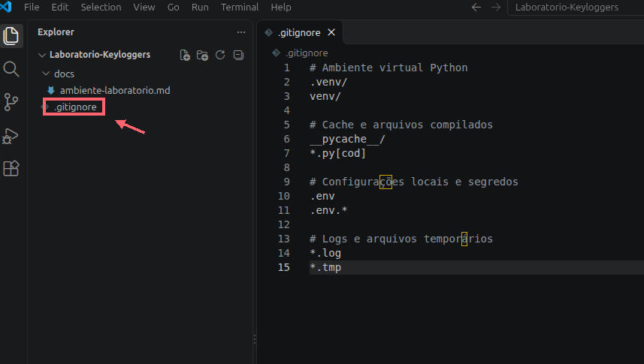The width and height of the screenshot is (644, 364).
Task: Select the .gitignore editor tab
Action: 300,32
